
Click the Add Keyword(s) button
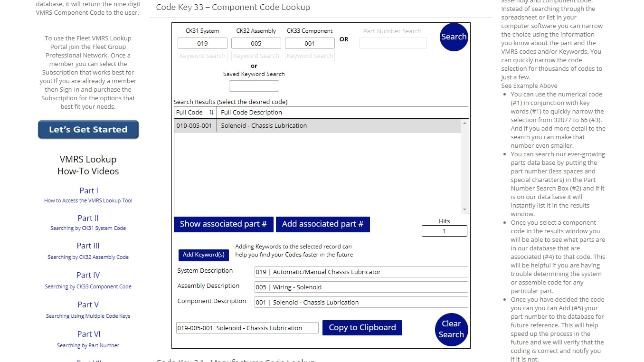tap(204, 255)
